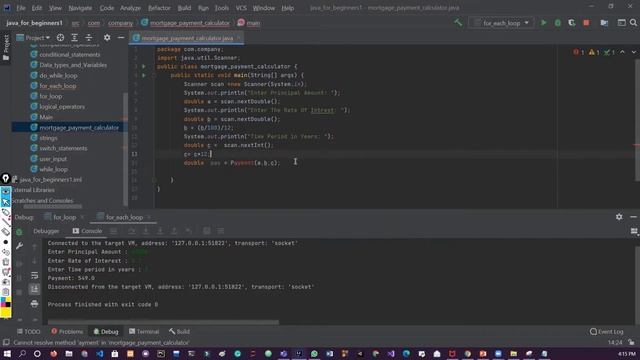Open the VCS menu
The width and height of the screenshot is (640, 360).
tap(241, 8)
